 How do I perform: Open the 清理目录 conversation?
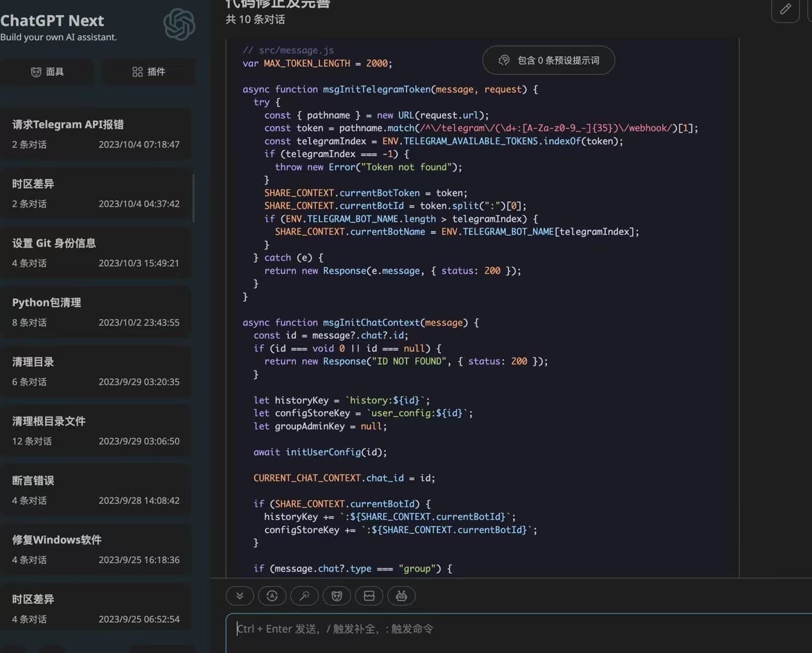pyautogui.click(x=96, y=371)
